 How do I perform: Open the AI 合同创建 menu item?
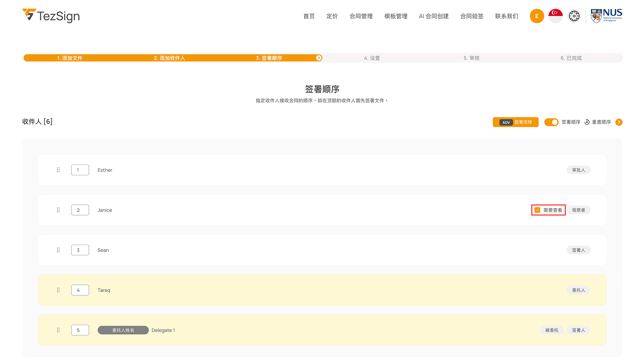coord(434,16)
